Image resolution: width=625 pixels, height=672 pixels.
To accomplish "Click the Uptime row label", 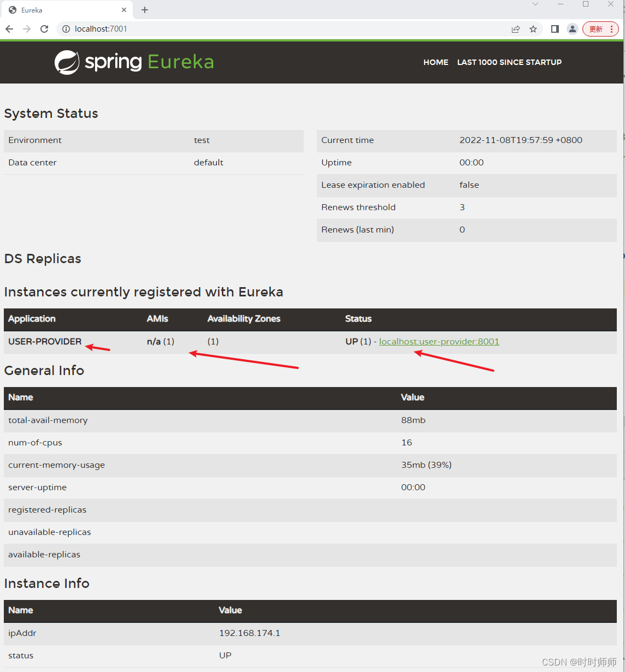I will point(337,163).
